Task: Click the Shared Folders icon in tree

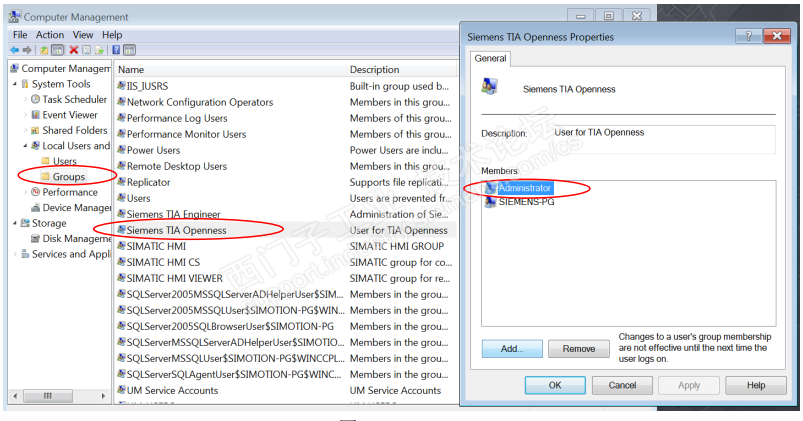Action: coord(35,130)
